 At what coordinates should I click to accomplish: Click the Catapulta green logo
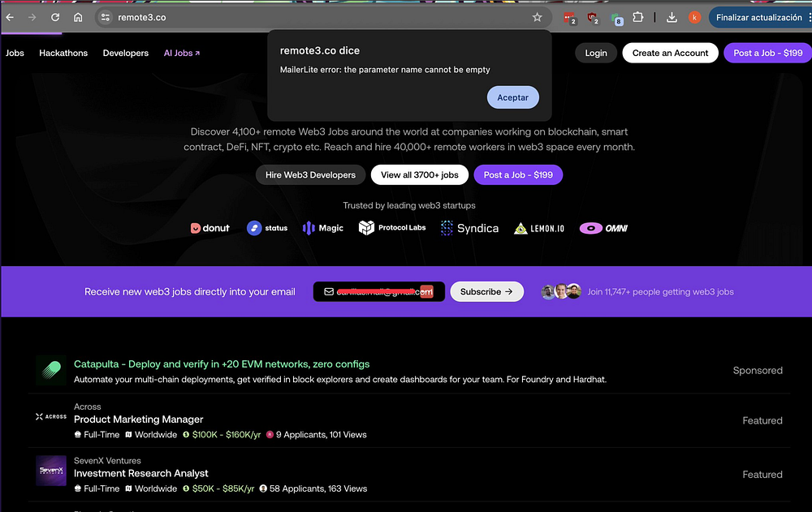[x=51, y=371]
